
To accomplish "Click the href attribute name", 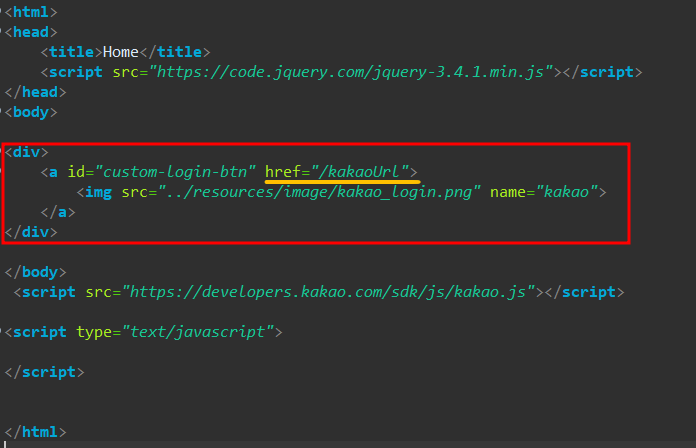I will (x=283, y=172).
